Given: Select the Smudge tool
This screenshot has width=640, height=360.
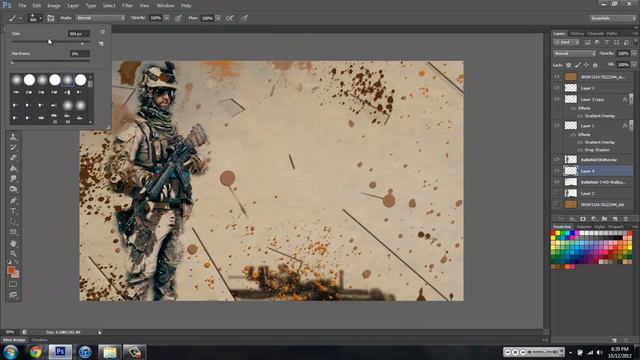Looking at the screenshot, I should pyautogui.click(x=13, y=179).
